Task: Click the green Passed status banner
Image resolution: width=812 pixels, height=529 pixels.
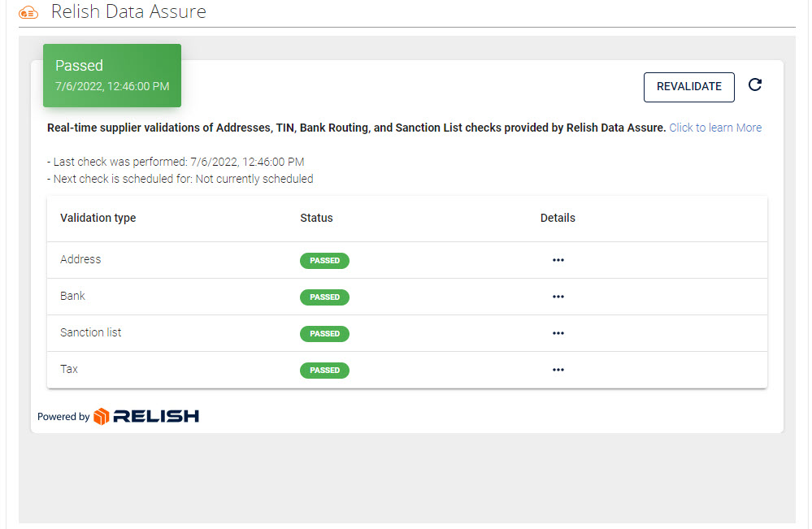Action: 112,75
